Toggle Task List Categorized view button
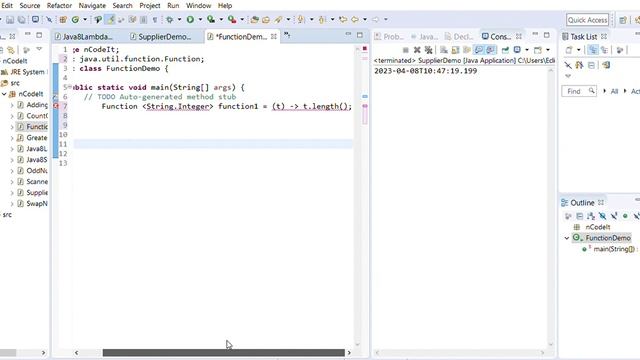Screen dimensions: 640x360 coord(593,50)
